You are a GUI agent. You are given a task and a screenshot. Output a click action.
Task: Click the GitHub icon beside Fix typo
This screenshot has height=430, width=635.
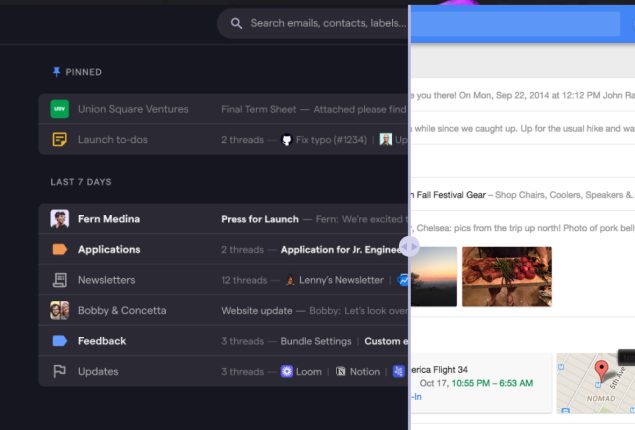click(287, 140)
